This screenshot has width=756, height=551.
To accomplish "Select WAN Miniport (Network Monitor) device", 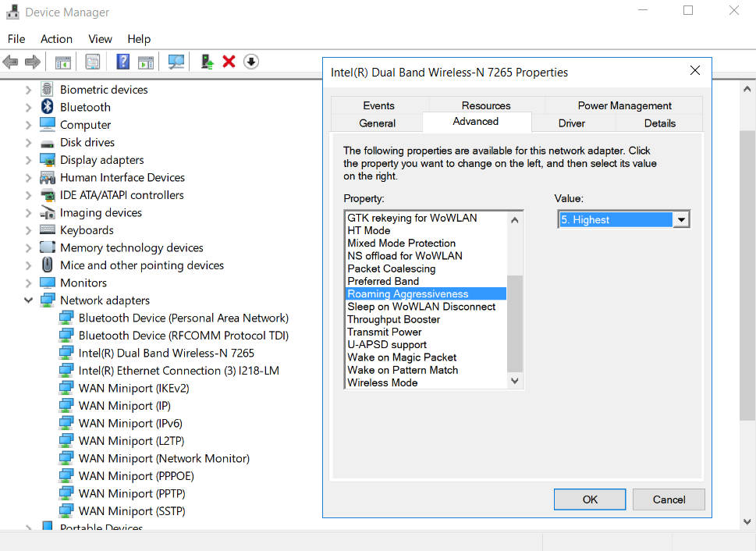I will (x=164, y=458).
